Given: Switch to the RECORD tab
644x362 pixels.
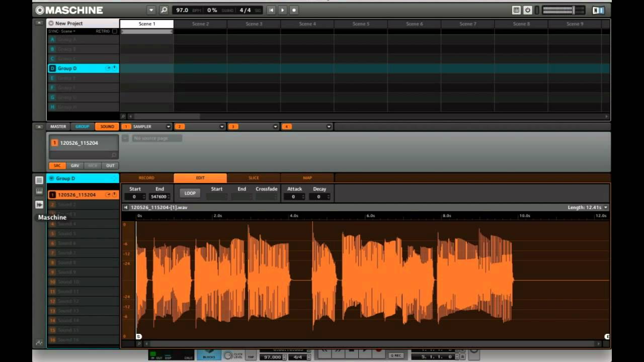Looking at the screenshot, I should [x=146, y=178].
